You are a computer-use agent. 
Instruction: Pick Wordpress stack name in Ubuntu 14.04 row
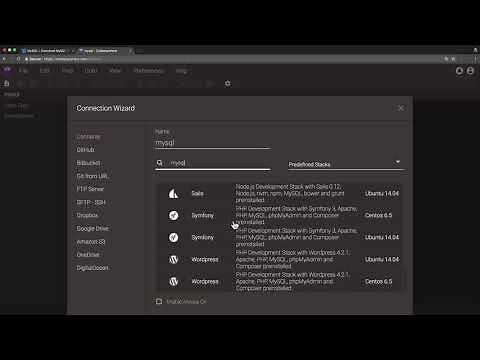pyautogui.click(x=205, y=259)
